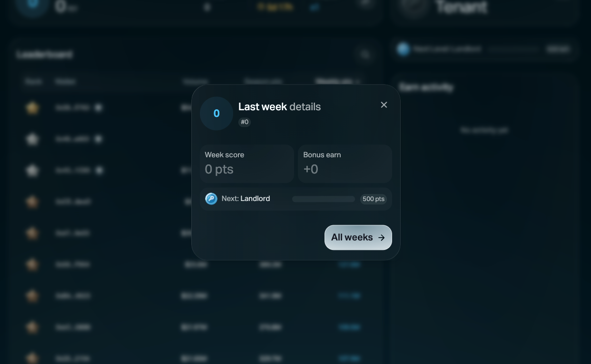This screenshot has height=364, width=591.
Task: Click the circular 0 score avatar
Action: [217, 114]
